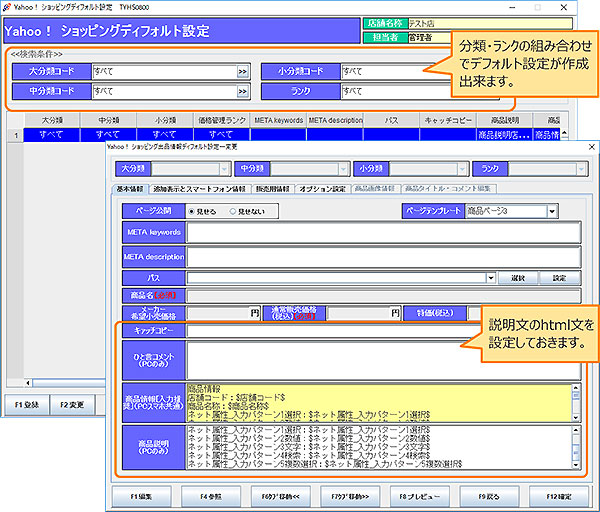The width and height of the screenshot is (600, 512).
Task: Click the 設定 button beside パス
Action: coord(559,277)
